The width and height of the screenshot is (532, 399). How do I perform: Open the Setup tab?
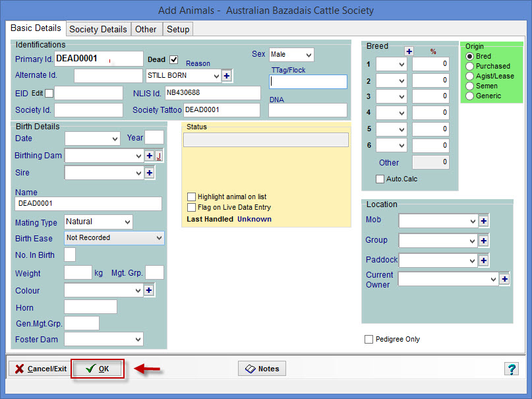pyautogui.click(x=178, y=29)
